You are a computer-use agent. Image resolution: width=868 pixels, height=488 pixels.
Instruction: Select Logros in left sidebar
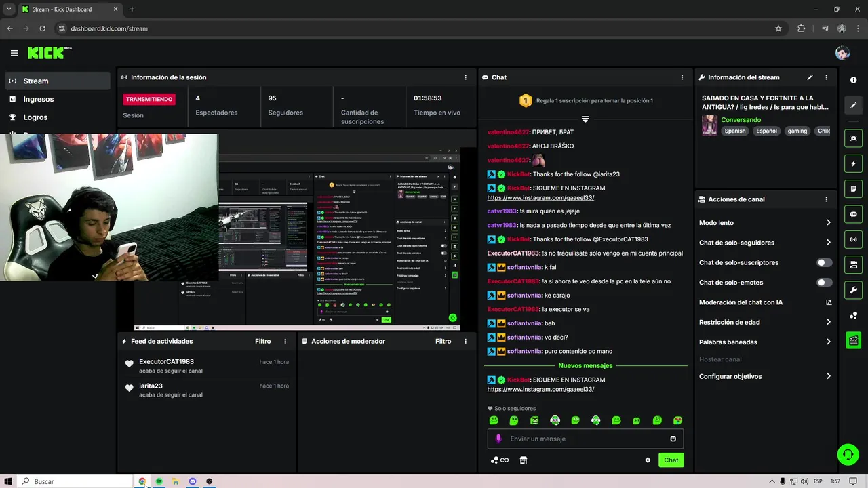[x=58, y=117]
